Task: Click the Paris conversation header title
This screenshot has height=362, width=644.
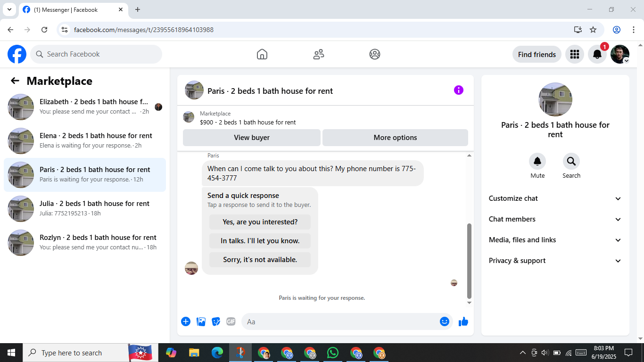Action: click(270, 91)
